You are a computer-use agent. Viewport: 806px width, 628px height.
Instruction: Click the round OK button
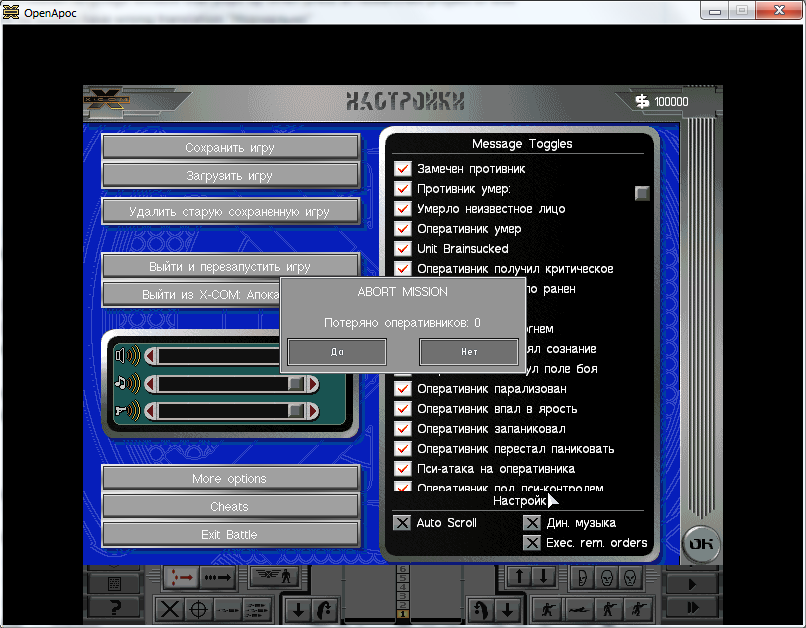click(x=701, y=544)
